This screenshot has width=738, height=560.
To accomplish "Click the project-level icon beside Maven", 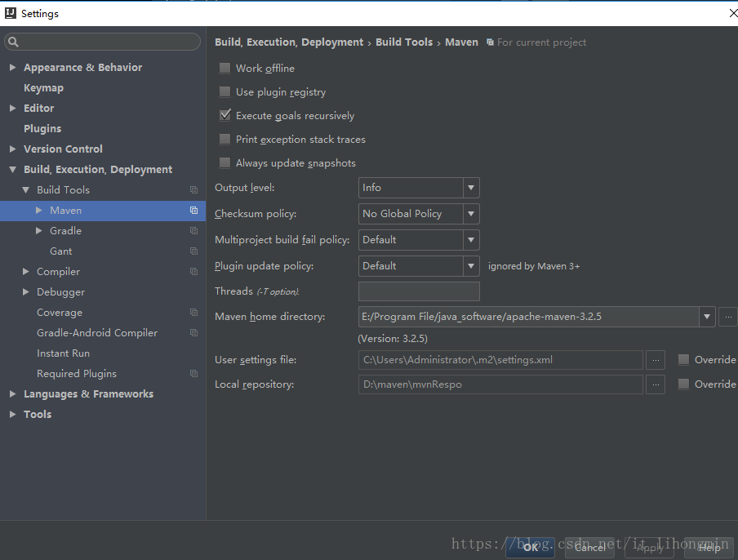I will 193,211.
